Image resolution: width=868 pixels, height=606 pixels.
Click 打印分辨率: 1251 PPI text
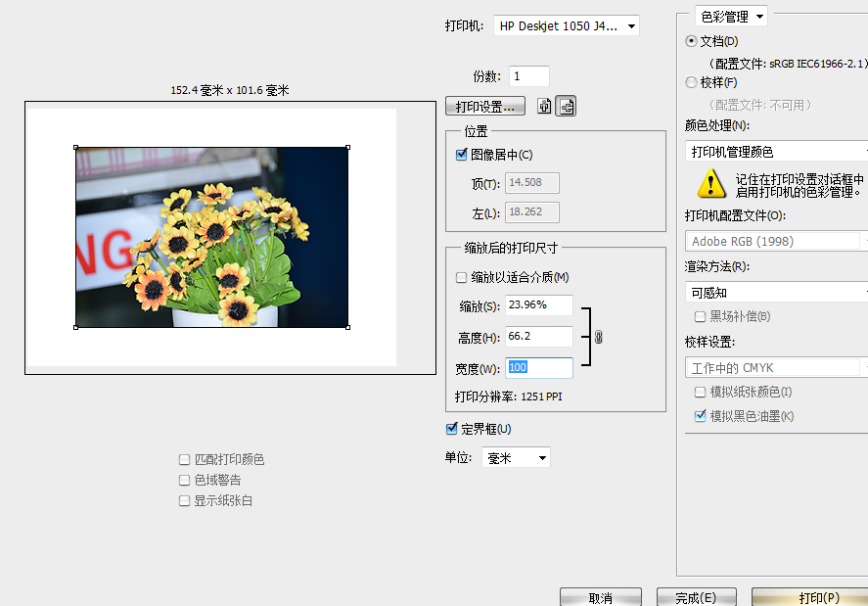pos(509,396)
